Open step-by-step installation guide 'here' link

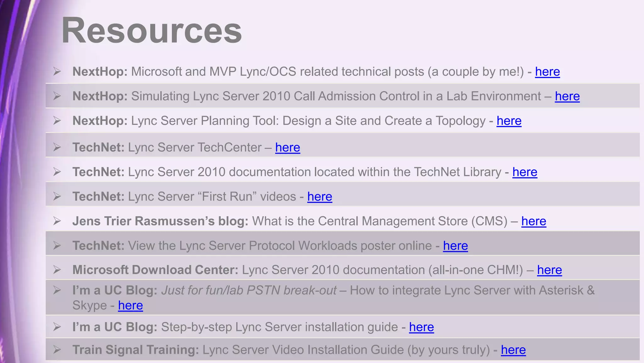click(x=421, y=327)
